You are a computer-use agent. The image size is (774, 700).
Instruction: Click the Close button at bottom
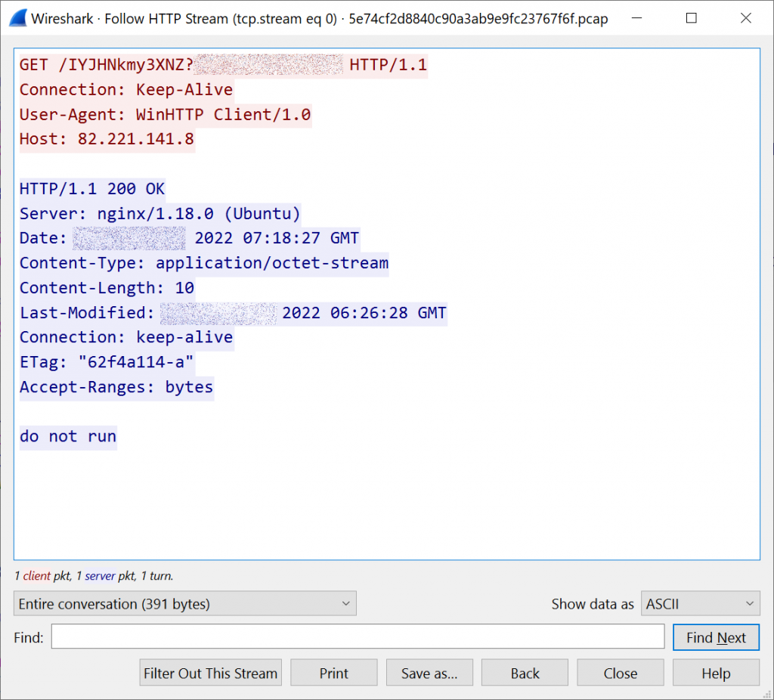pos(621,673)
